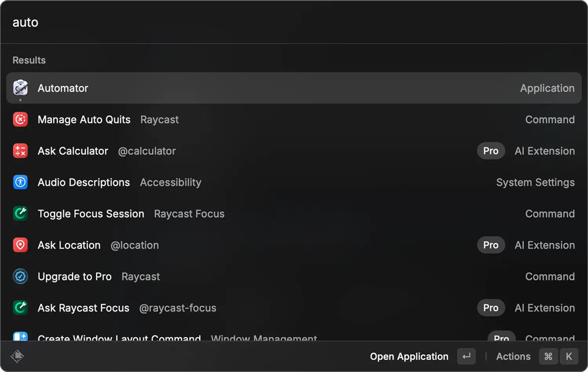The image size is (588, 372).
Task: Click Command label on Upgrade to Pro row
Action: tap(550, 277)
